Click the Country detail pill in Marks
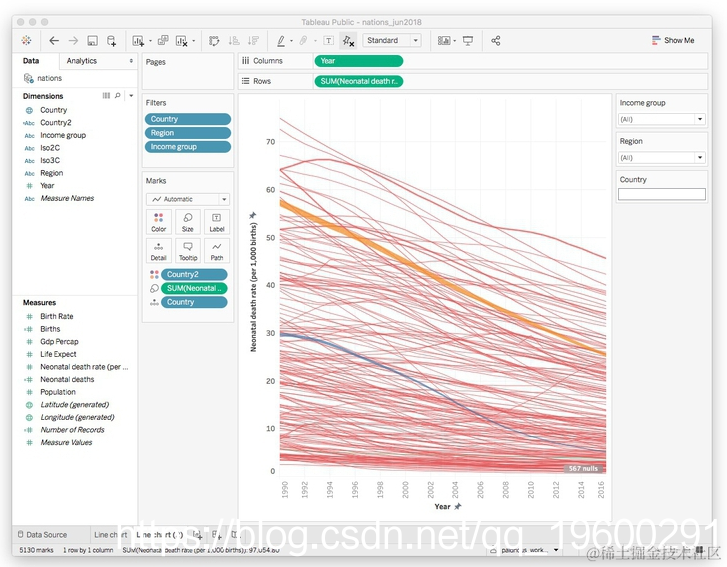727x567 pixels. pos(194,302)
